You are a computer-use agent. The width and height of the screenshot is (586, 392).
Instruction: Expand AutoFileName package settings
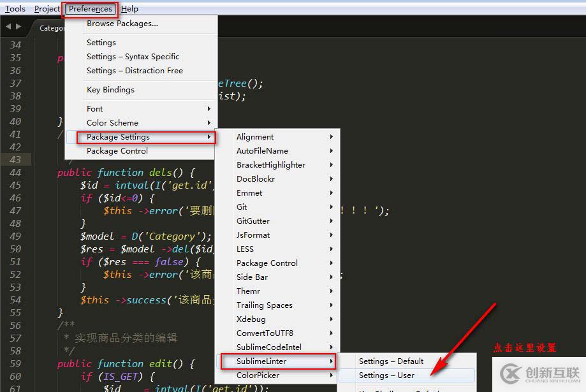click(277, 151)
